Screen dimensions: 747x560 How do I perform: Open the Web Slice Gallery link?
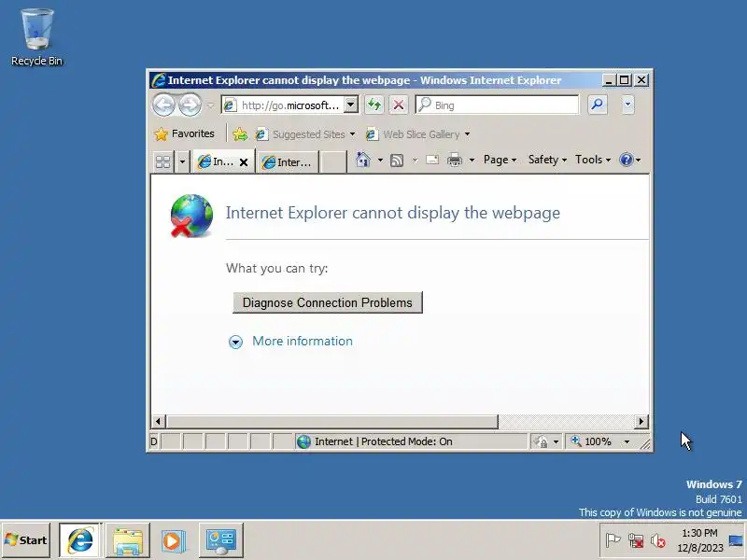pyautogui.click(x=413, y=134)
